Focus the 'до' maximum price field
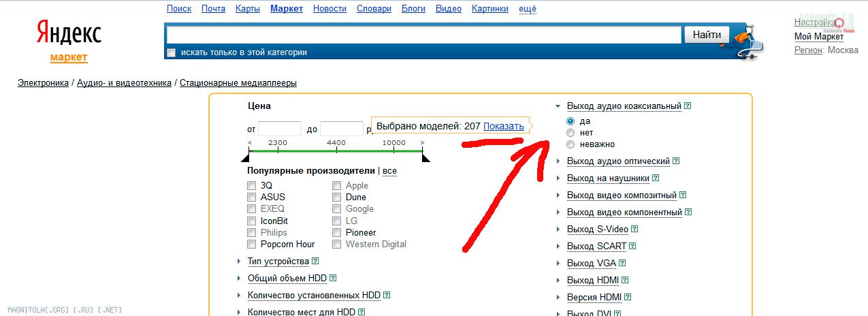The image size is (868, 316). click(342, 129)
